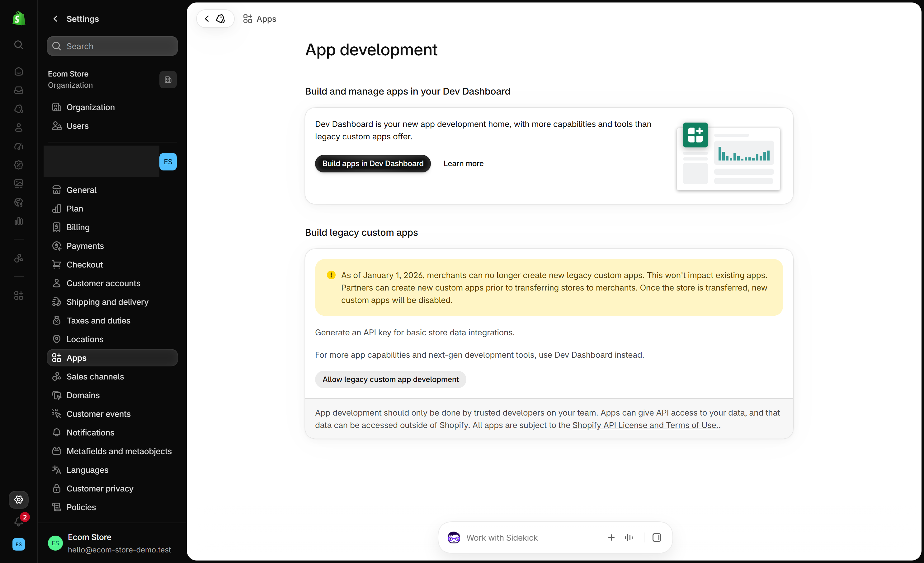Open Customers person icon in left rail
Image resolution: width=924 pixels, height=563 pixels.
coord(18,128)
